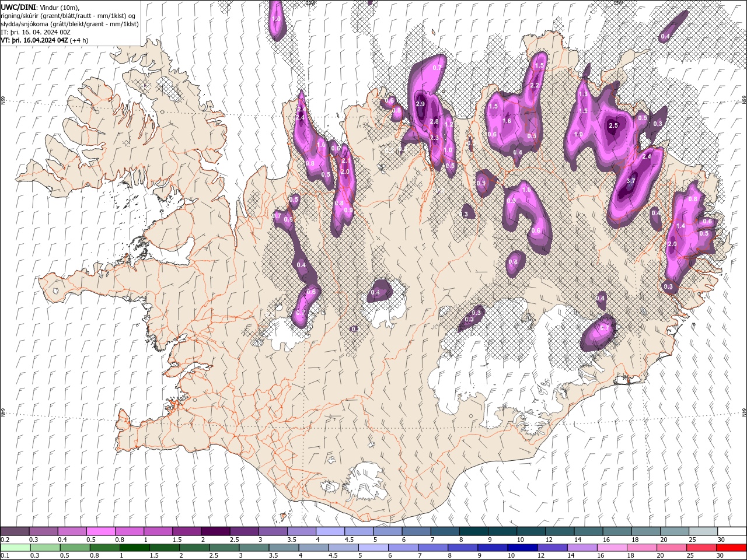Pick the bright red 30 swatch in the lower legend row
The width and height of the screenshot is (747, 560).
pos(731,548)
